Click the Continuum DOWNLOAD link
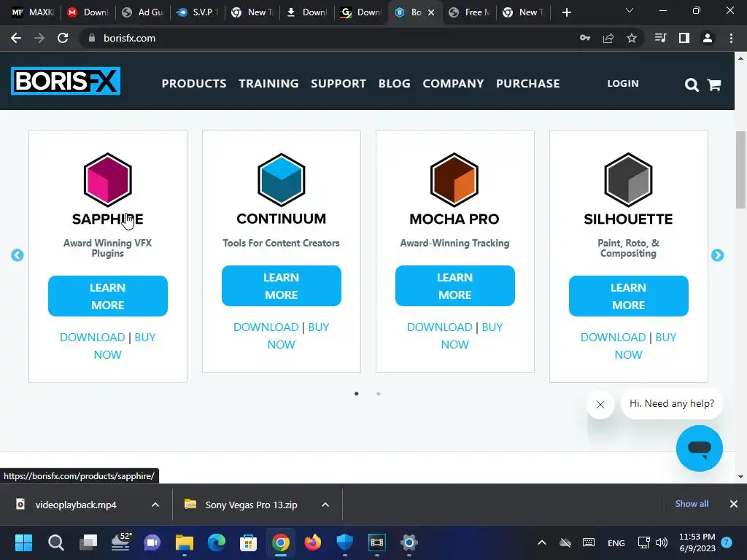Screen dimensions: 747x560 [266, 327]
